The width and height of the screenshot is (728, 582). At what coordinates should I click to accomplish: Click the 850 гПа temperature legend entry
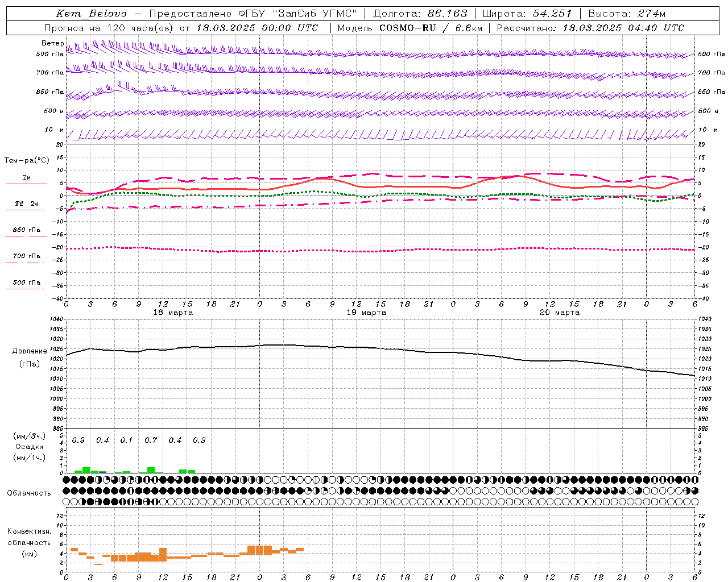[x=26, y=230]
